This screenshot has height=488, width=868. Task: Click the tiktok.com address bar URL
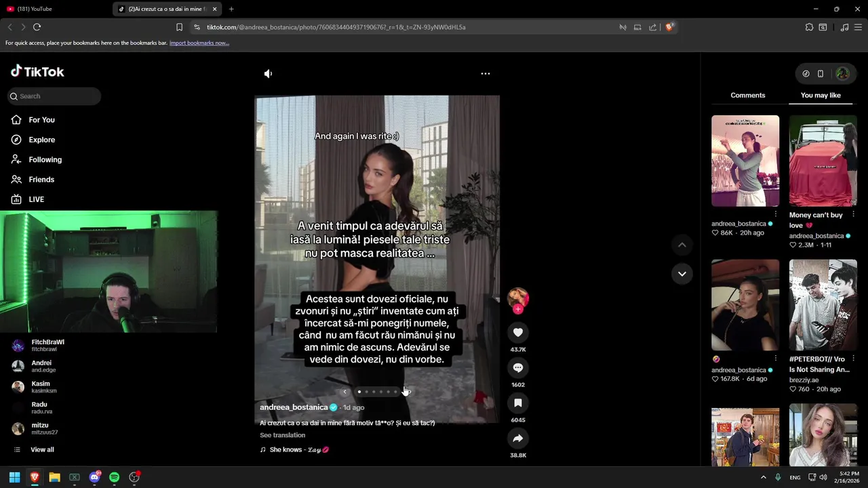click(336, 27)
